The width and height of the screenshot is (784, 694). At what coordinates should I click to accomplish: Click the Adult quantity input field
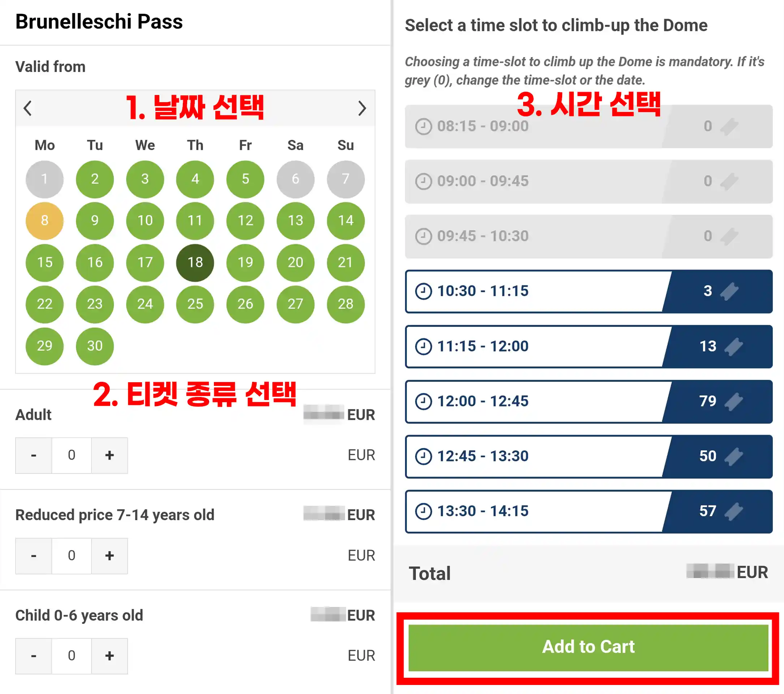71,455
